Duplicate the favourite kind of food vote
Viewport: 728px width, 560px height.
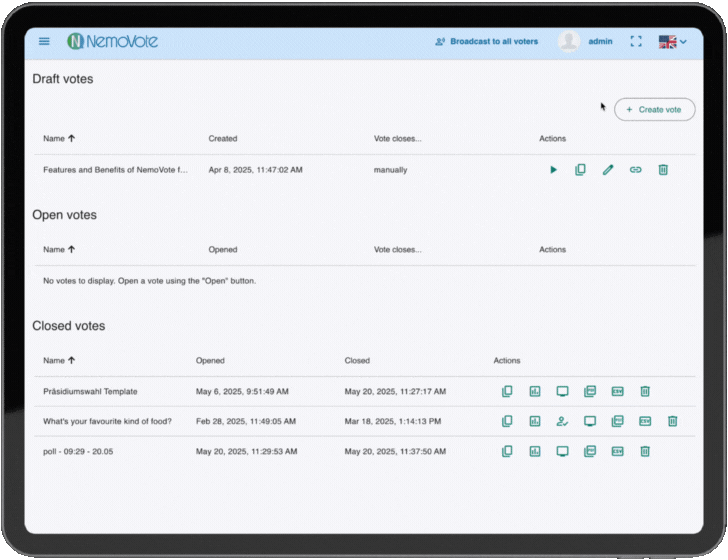pyautogui.click(x=507, y=421)
